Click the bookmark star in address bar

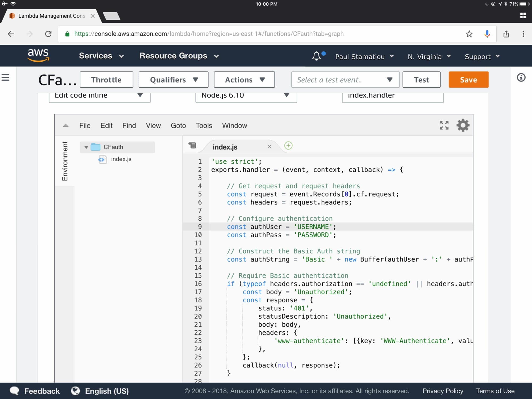[x=469, y=34]
